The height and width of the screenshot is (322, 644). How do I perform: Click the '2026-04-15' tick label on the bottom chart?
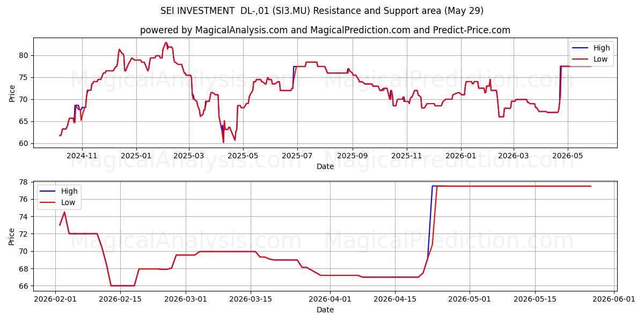click(395, 299)
